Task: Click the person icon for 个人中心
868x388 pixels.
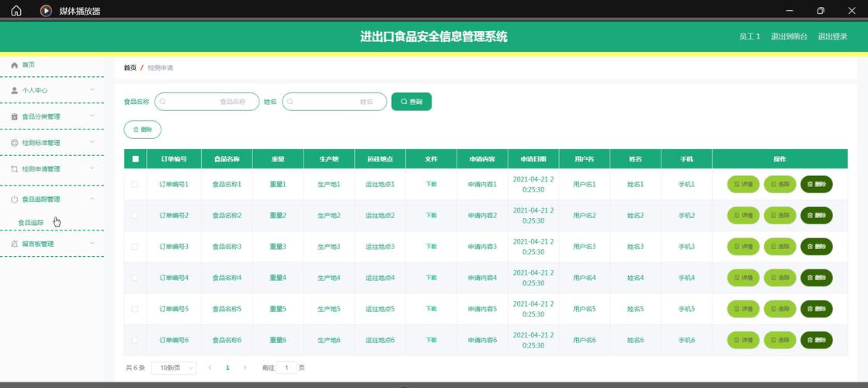Action: (14, 91)
